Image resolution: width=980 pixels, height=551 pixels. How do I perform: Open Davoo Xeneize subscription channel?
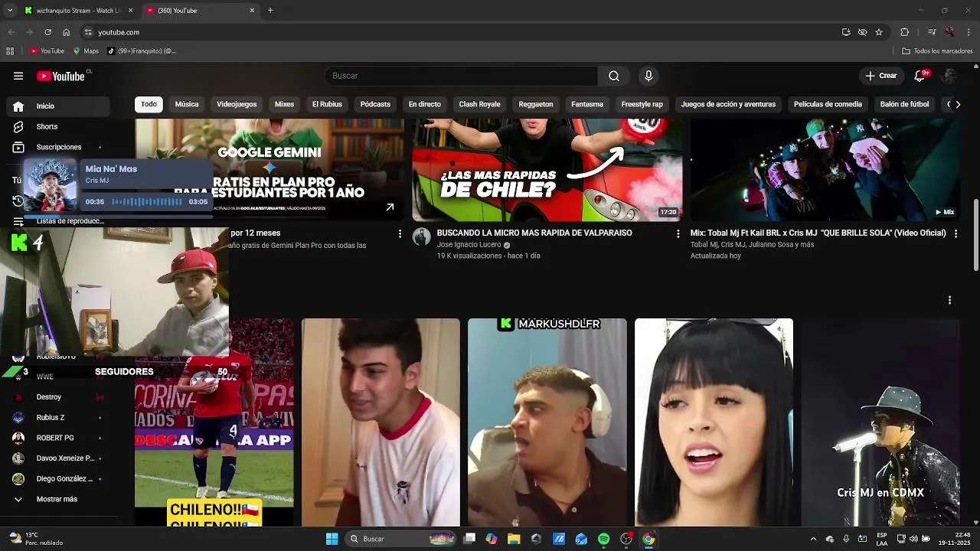65,458
